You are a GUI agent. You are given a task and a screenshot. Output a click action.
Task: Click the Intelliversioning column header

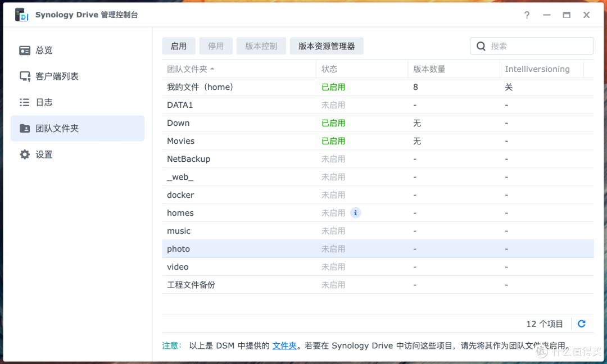click(x=537, y=69)
